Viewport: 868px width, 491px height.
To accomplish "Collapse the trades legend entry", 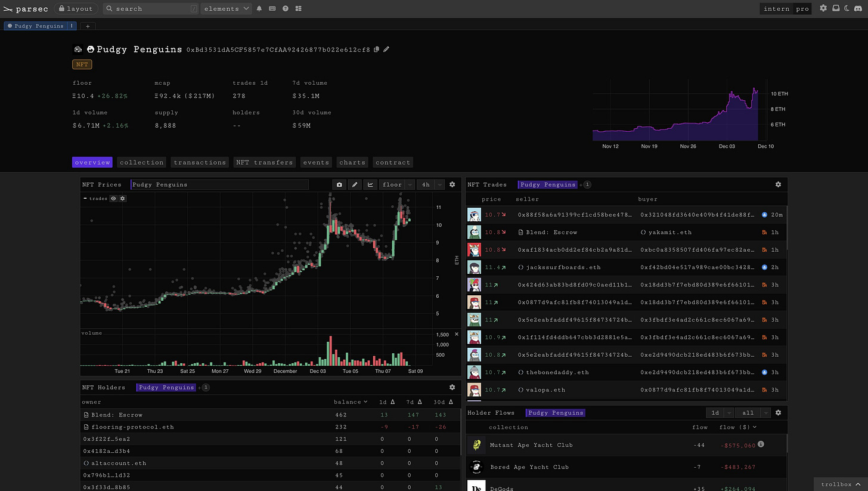I will coord(85,199).
